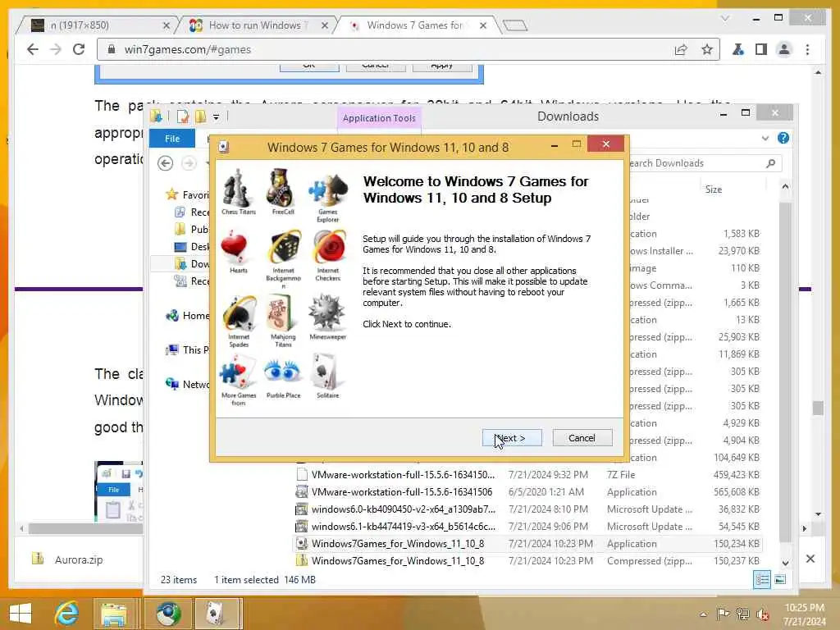Select the VMware-workstation-full 7Z file
Image resolution: width=840 pixels, height=630 pixels.
tap(527, 475)
